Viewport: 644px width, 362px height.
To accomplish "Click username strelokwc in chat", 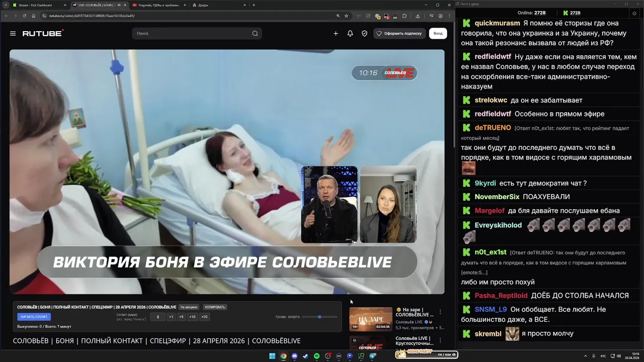I will 491,100.
